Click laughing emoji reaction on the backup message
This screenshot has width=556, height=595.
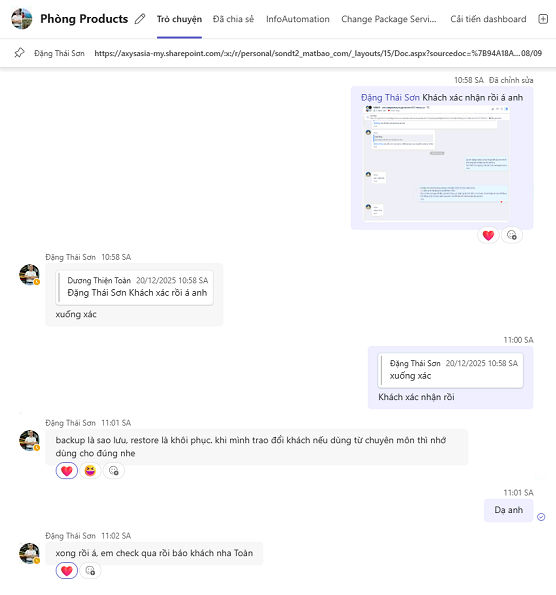pyautogui.click(x=90, y=471)
